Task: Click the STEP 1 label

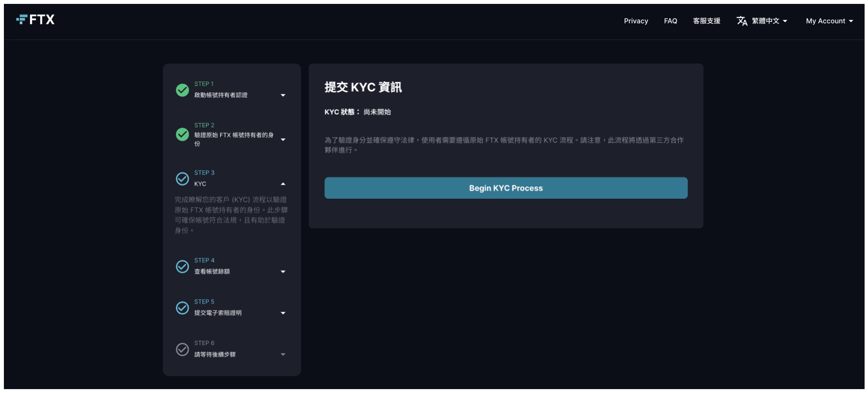Action: (204, 84)
